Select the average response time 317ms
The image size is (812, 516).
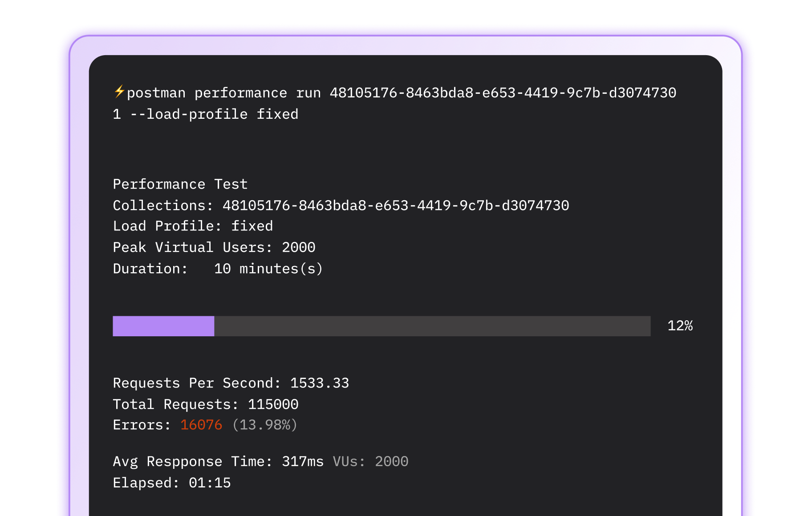[302, 461]
